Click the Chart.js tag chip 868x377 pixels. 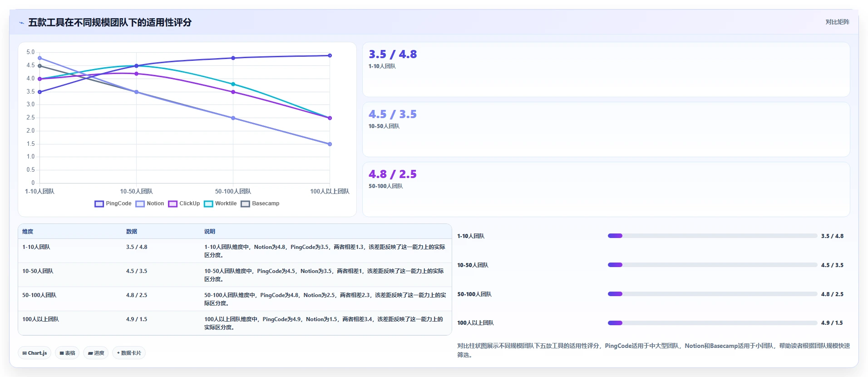35,353
